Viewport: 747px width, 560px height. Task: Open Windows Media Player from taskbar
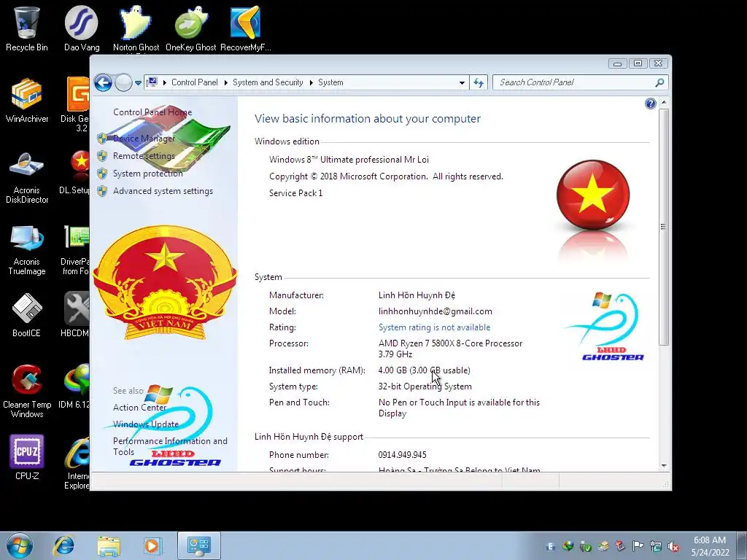coord(152,545)
